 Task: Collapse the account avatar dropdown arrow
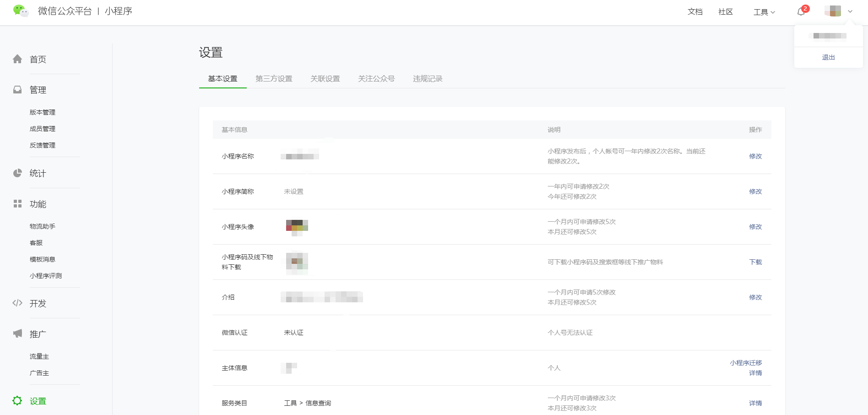point(850,11)
